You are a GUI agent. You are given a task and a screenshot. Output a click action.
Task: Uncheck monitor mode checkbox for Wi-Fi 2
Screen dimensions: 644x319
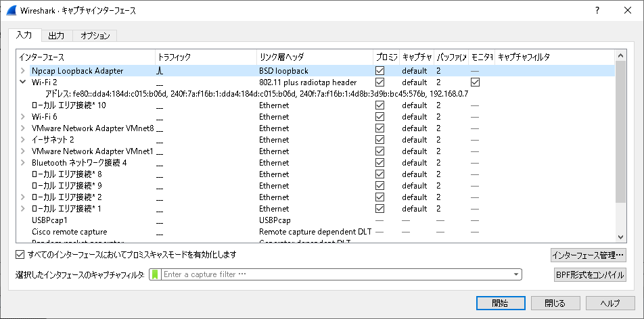tap(475, 82)
